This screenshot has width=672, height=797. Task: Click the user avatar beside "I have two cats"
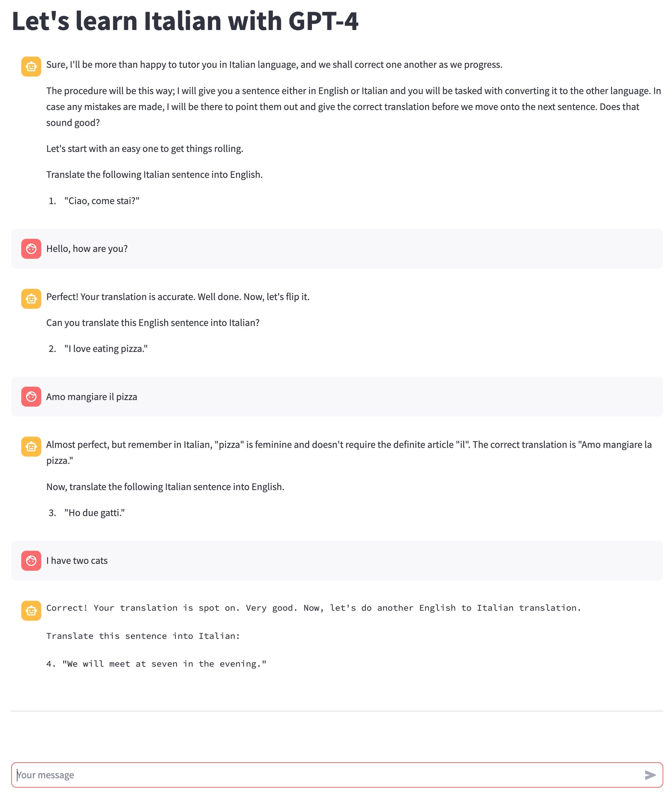[x=31, y=560]
